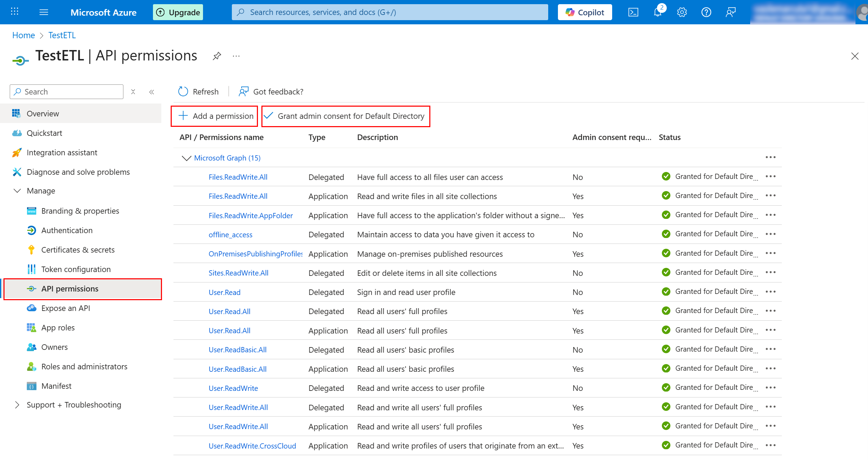Click Add a permission button

coord(216,116)
